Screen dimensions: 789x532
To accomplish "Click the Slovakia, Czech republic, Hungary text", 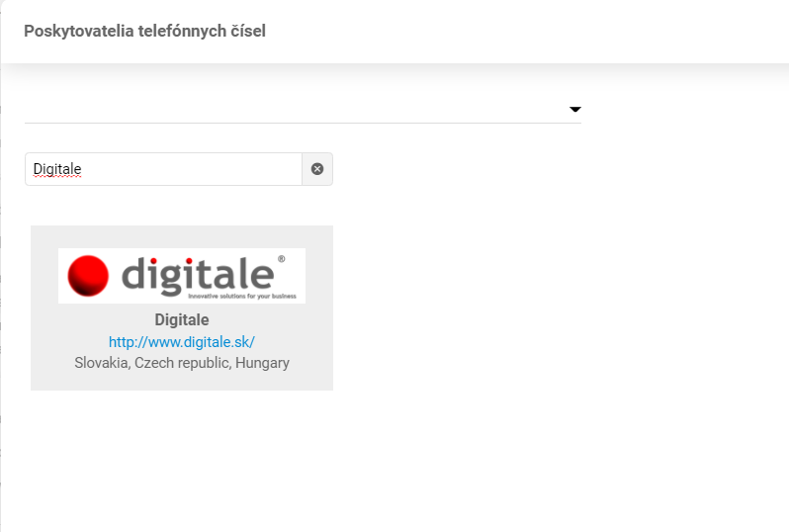I will (182, 363).
